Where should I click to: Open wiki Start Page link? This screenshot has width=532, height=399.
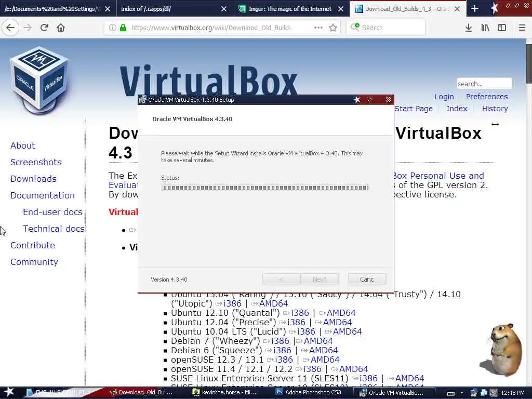(x=413, y=108)
